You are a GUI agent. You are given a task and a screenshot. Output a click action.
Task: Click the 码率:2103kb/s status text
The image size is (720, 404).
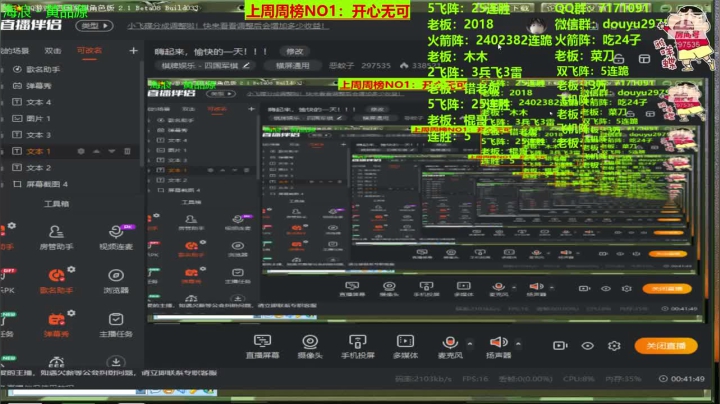point(423,379)
